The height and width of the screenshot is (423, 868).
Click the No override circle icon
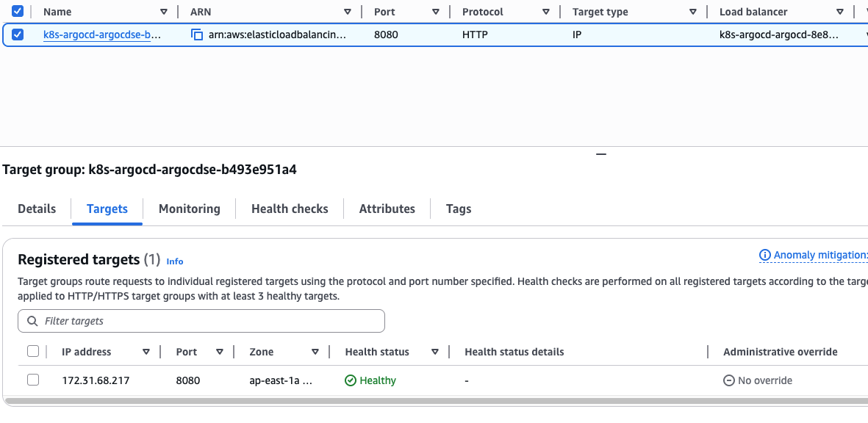tap(729, 380)
